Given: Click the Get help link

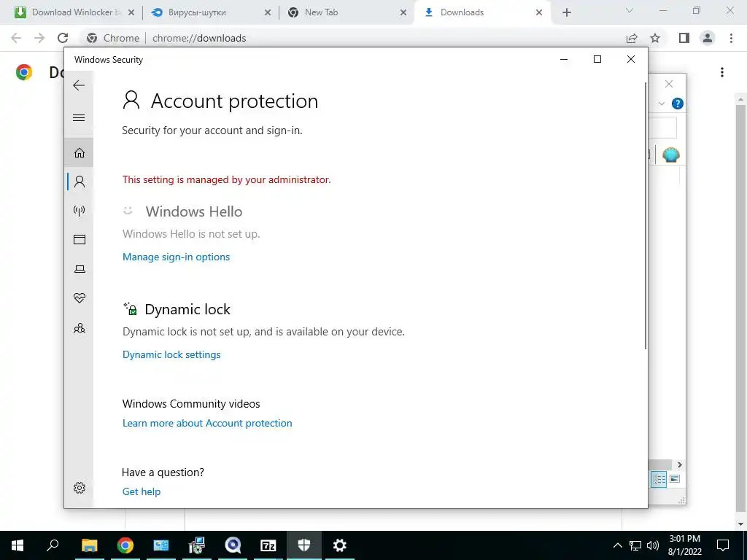Looking at the screenshot, I should (x=141, y=491).
